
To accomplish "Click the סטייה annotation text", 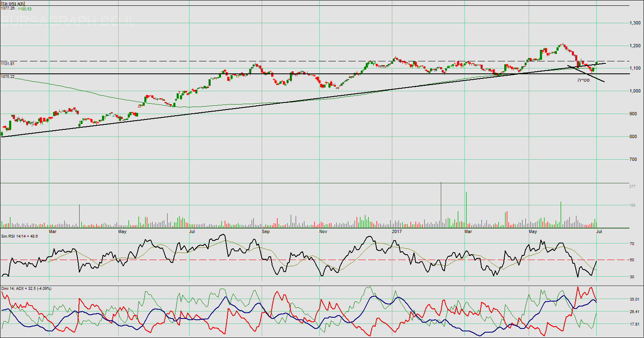I will point(583,80).
